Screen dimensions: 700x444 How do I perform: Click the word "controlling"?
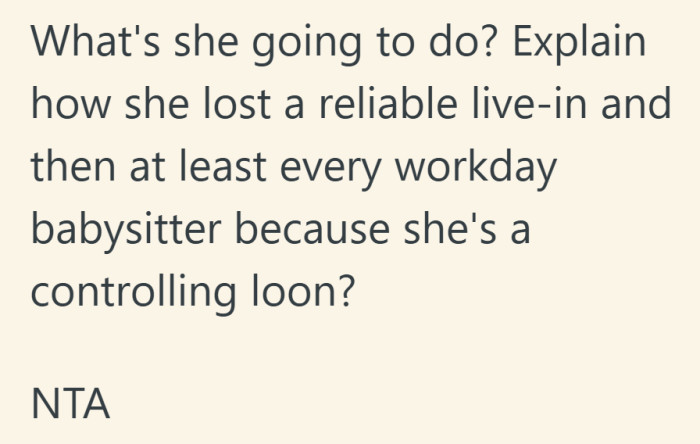(133, 294)
